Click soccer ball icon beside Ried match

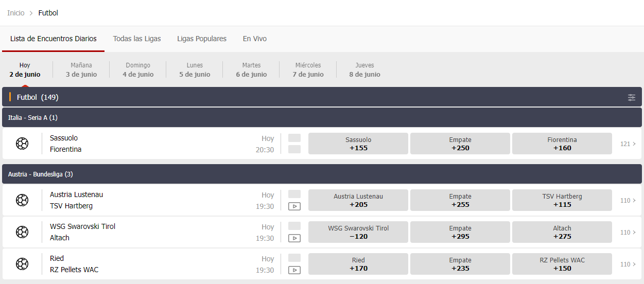22,264
